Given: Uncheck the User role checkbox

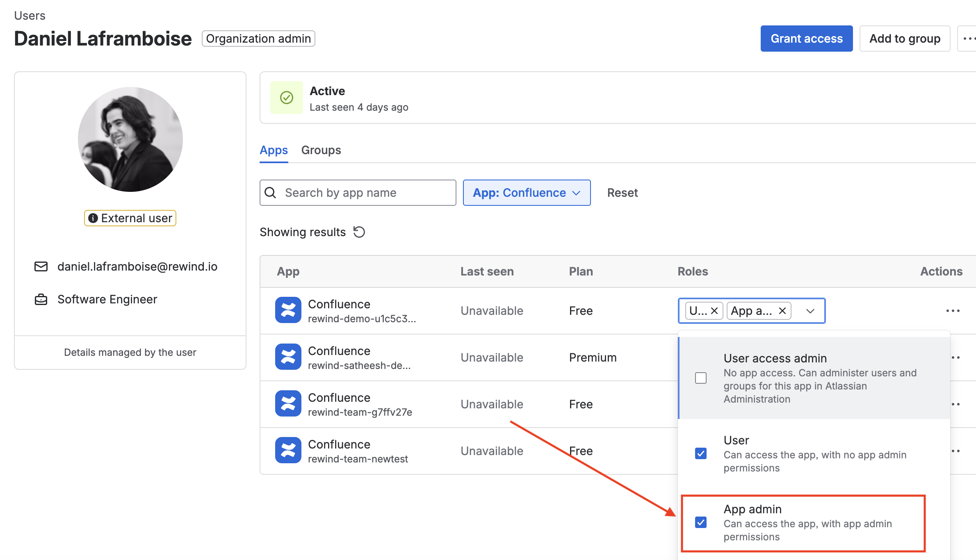Looking at the screenshot, I should 701,453.
